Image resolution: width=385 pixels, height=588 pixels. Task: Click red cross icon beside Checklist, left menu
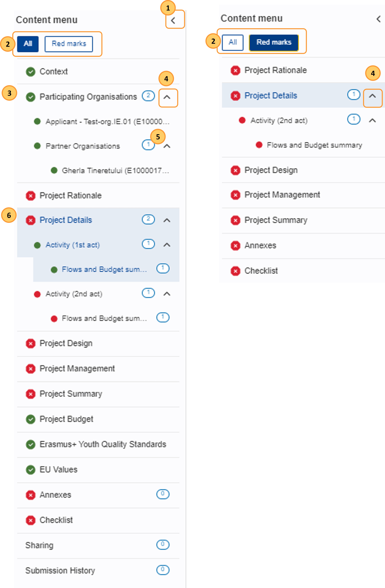coord(31,520)
